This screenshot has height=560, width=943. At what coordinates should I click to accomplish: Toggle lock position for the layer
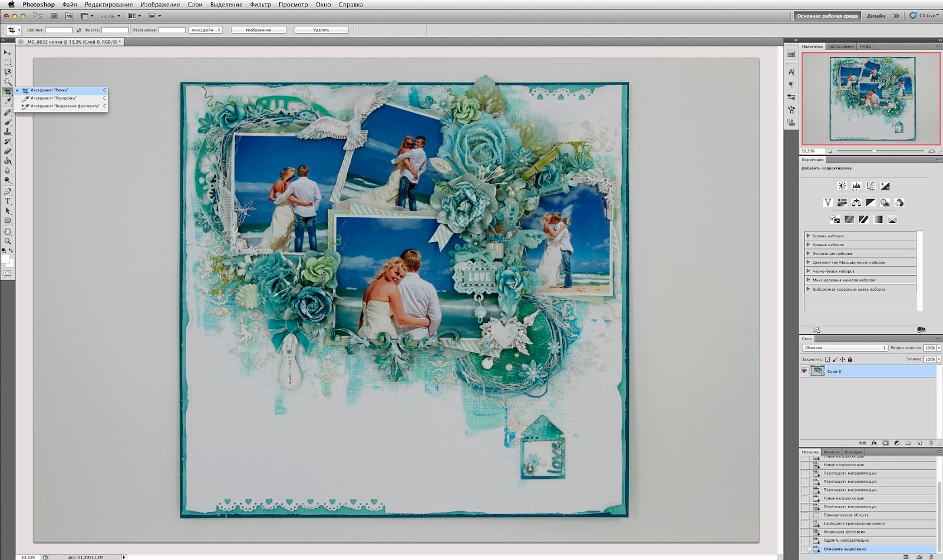[x=842, y=359]
